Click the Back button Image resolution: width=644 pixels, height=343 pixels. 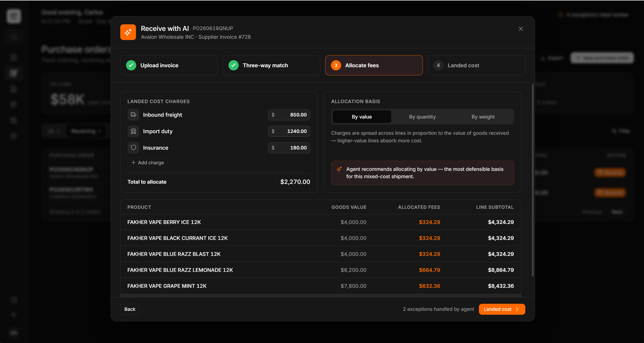130,309
